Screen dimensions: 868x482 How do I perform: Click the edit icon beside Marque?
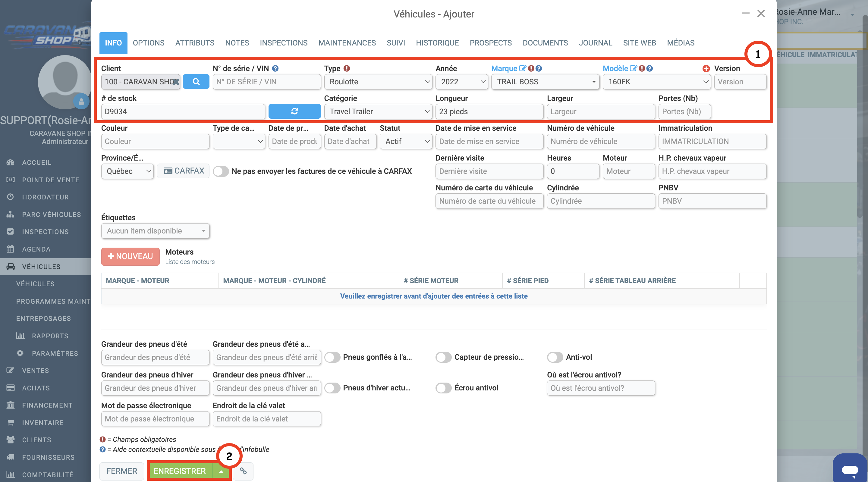pos(523,68)
